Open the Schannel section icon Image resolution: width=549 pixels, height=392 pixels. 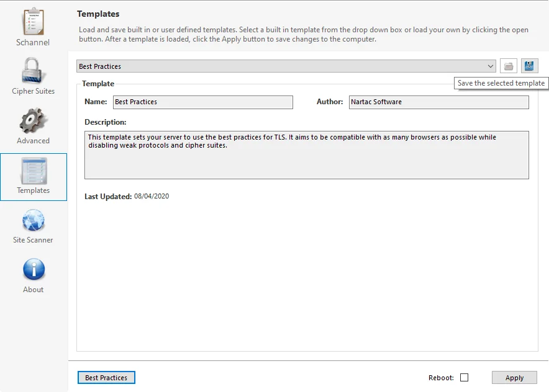coord(34,21)
